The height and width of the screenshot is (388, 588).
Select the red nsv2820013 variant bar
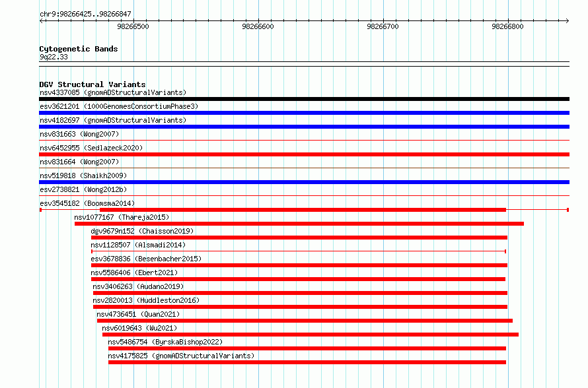301,307
